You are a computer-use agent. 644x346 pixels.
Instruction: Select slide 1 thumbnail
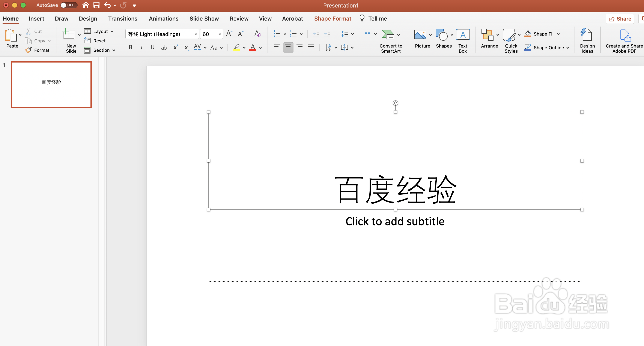tap(51, 85)
